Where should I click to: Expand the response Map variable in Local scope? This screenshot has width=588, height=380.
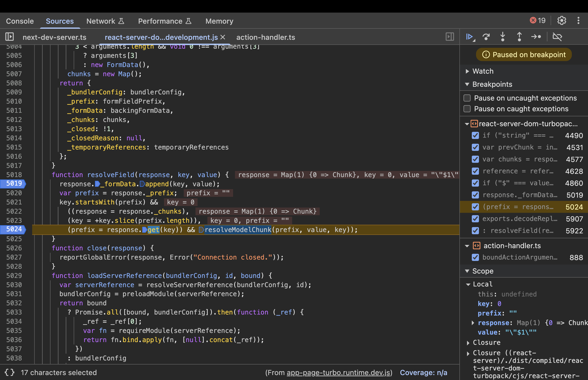[473, 323]
